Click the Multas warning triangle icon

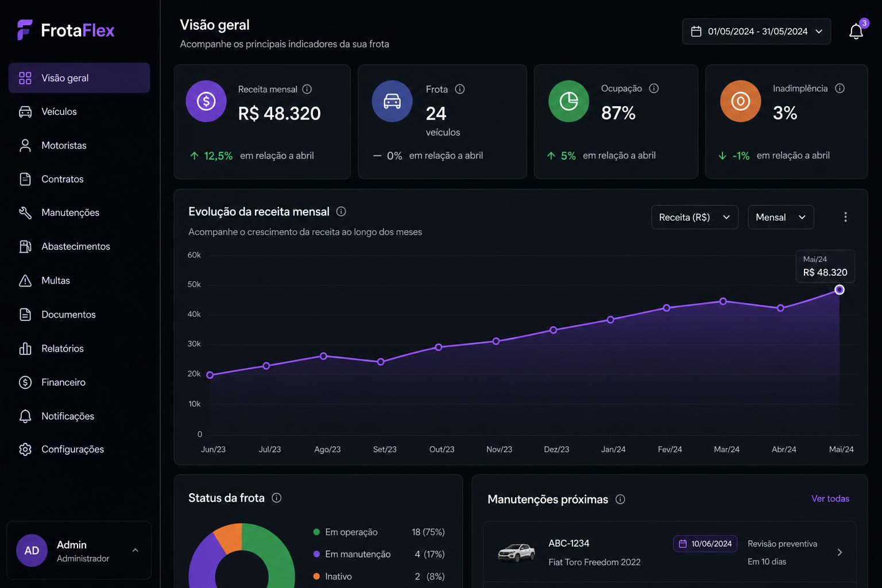(25, 280)
